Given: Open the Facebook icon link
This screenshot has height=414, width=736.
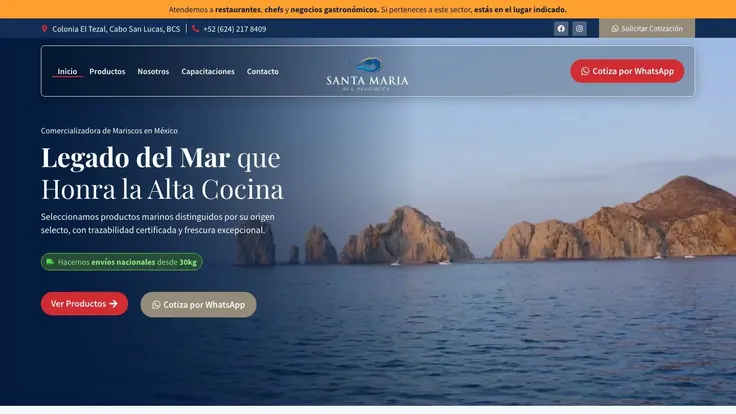Looking at the screenshot, I should [561, 29].
